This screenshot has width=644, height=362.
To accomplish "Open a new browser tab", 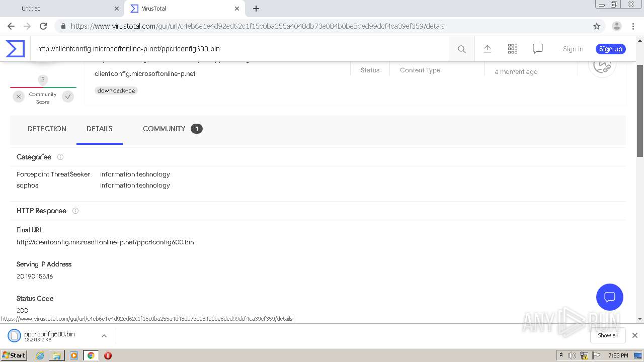I will click(256, 9).
